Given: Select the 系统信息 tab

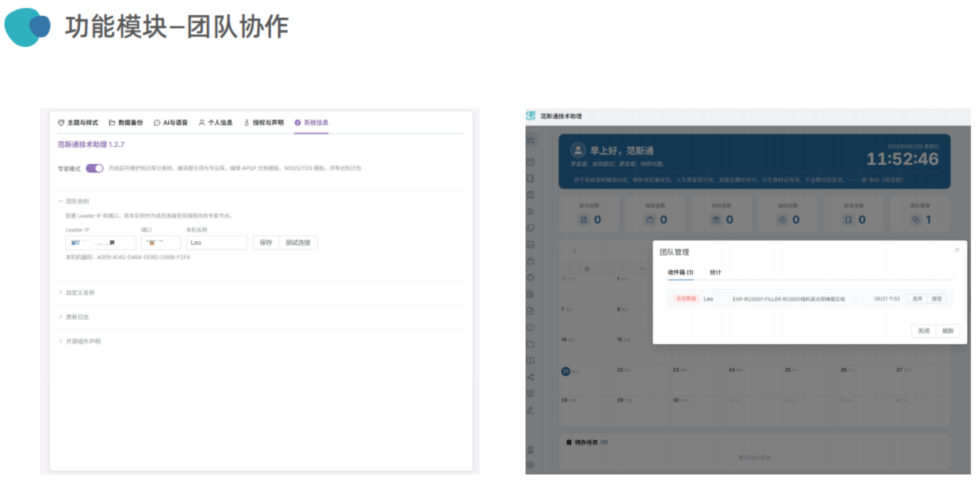Looking at the screenshot, I should [x=312, y=123].
